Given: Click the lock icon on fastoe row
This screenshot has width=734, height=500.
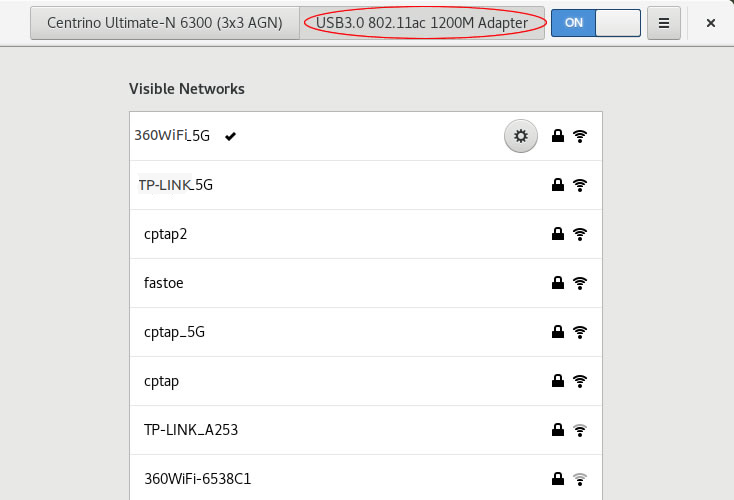Looking at the screenshot, I should point(558,283).
